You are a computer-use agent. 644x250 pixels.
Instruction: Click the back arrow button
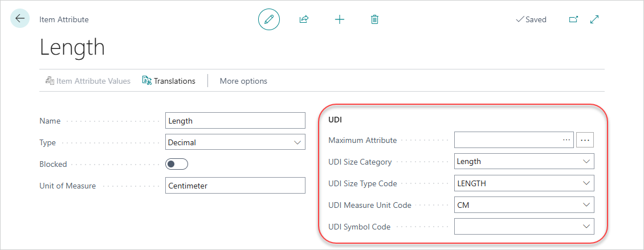(x=20, y=19)
